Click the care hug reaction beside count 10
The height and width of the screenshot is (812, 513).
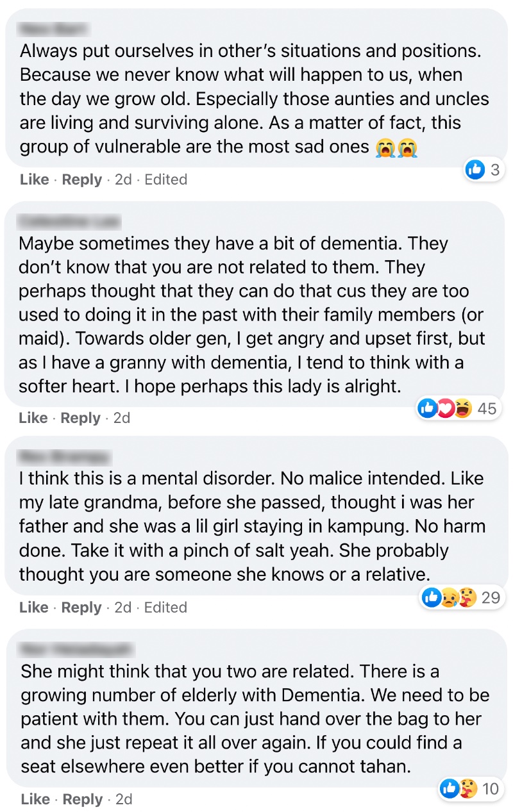coord(467,788)
